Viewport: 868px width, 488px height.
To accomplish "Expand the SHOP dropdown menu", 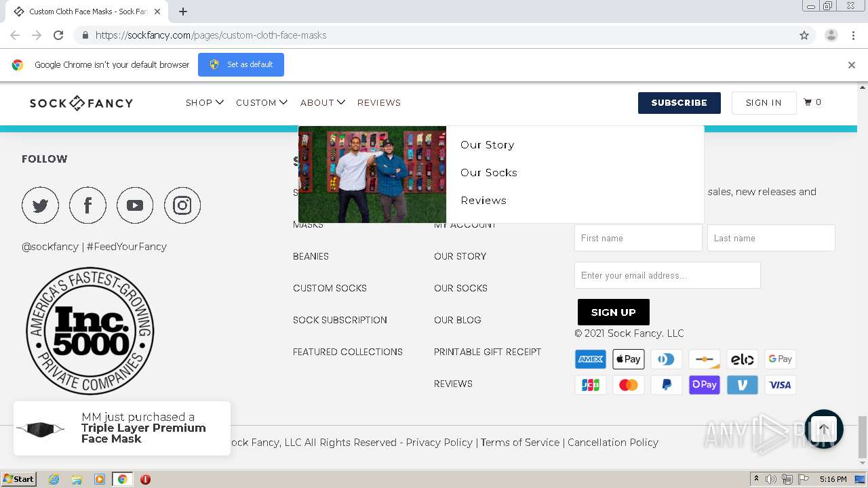I will (205, 102).
